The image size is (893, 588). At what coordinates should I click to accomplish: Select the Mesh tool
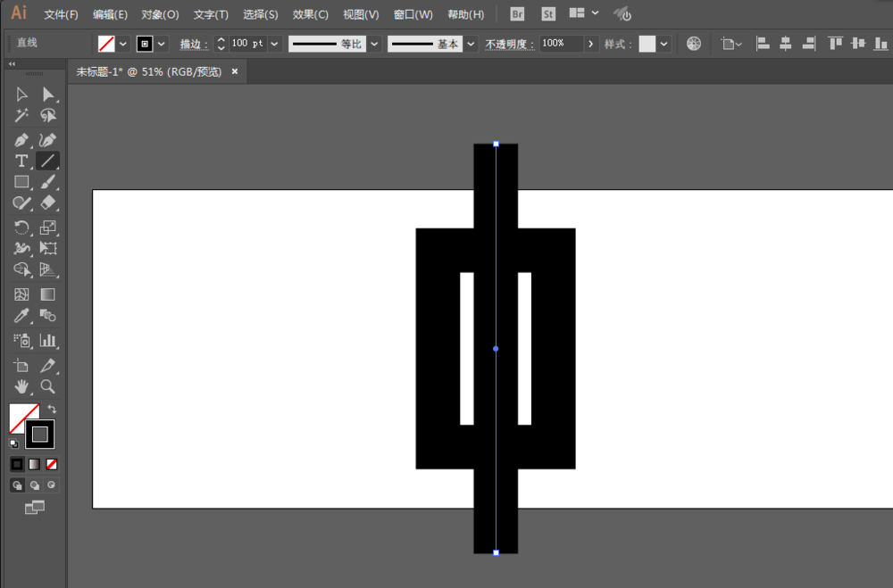click(x=21, y=294)
